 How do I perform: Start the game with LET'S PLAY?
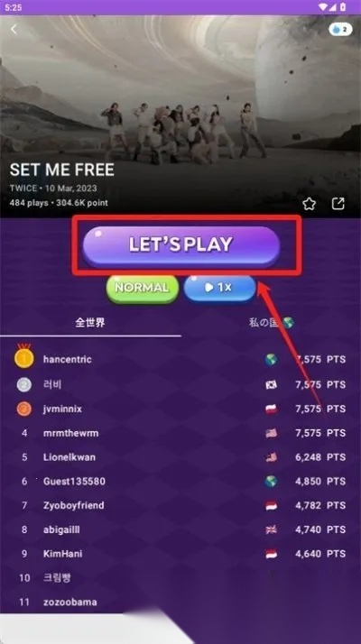[180, 244]
